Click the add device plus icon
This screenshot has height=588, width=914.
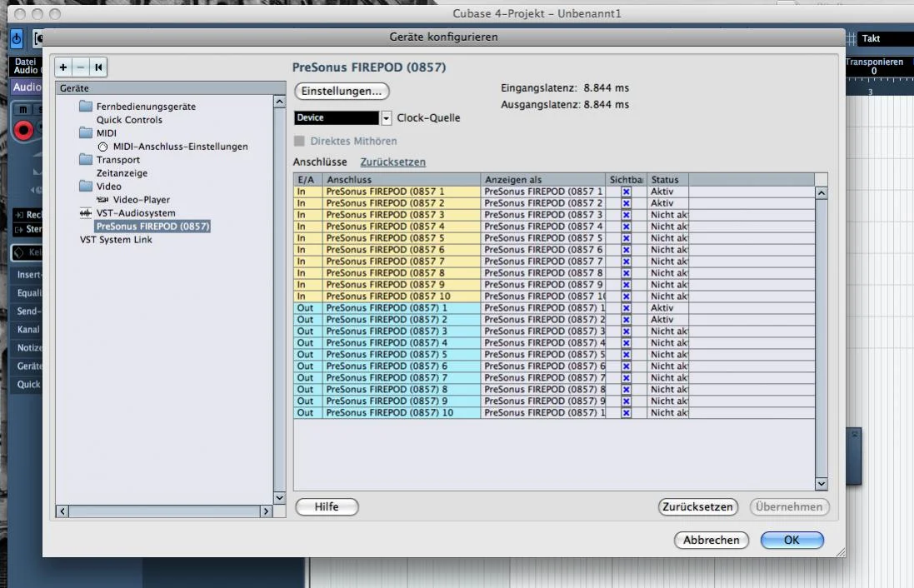[x=64, y=67]
